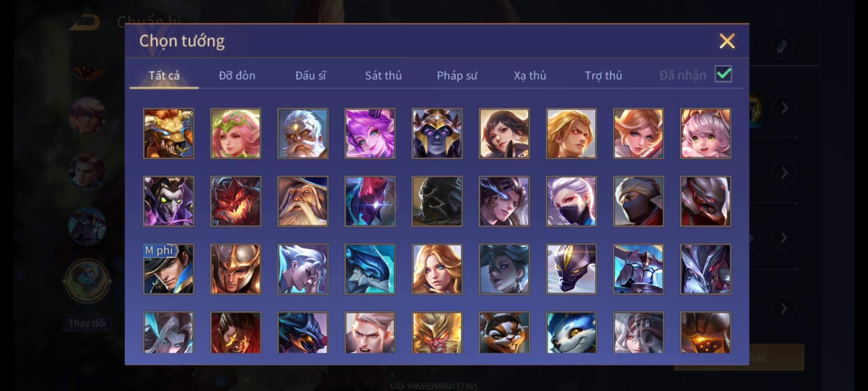Select the golden lion beast hero portrait
This screenshot has height=391, width=868.
click(169, 133)
